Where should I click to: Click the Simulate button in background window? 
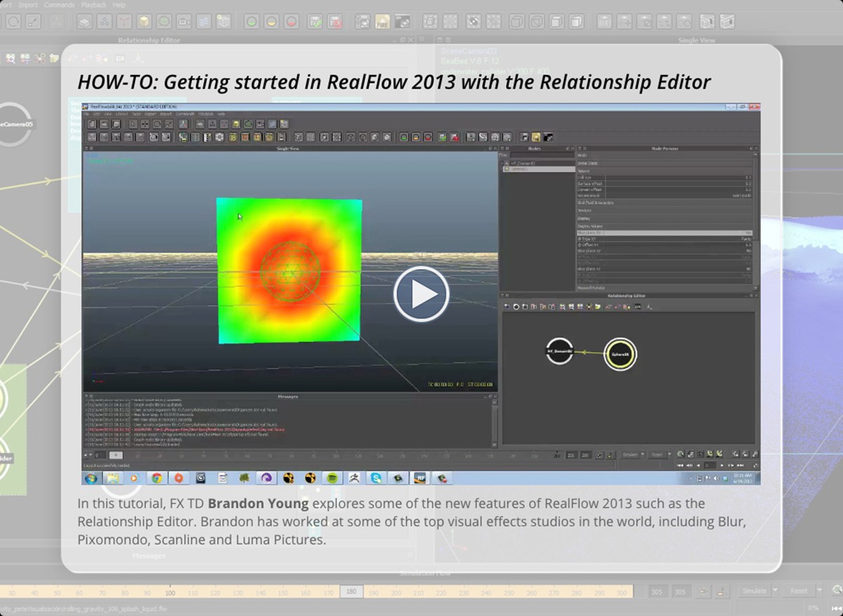[x=754, y=591]
